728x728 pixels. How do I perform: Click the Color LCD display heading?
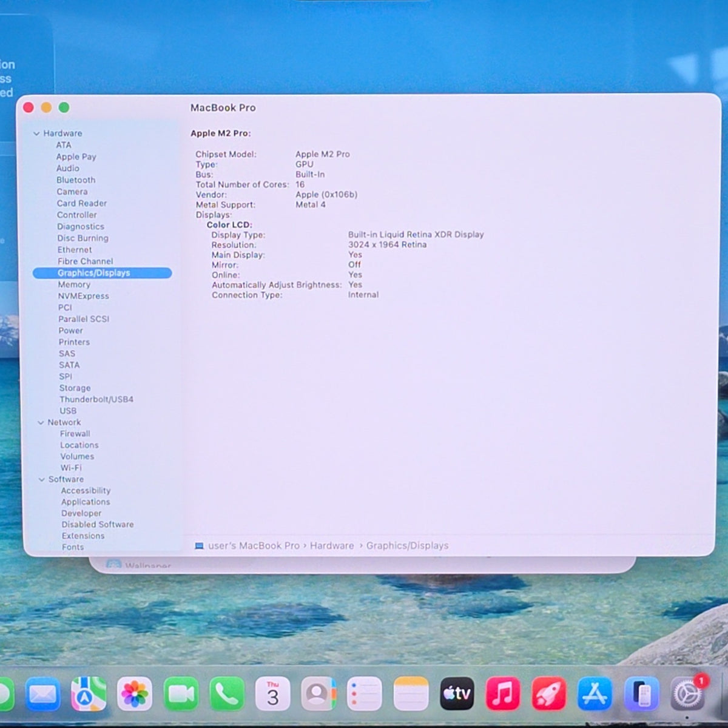[x=229, y=224]
